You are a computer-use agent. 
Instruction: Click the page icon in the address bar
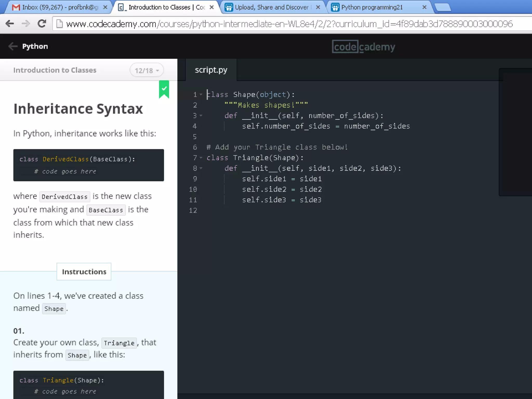coord(59,24)
